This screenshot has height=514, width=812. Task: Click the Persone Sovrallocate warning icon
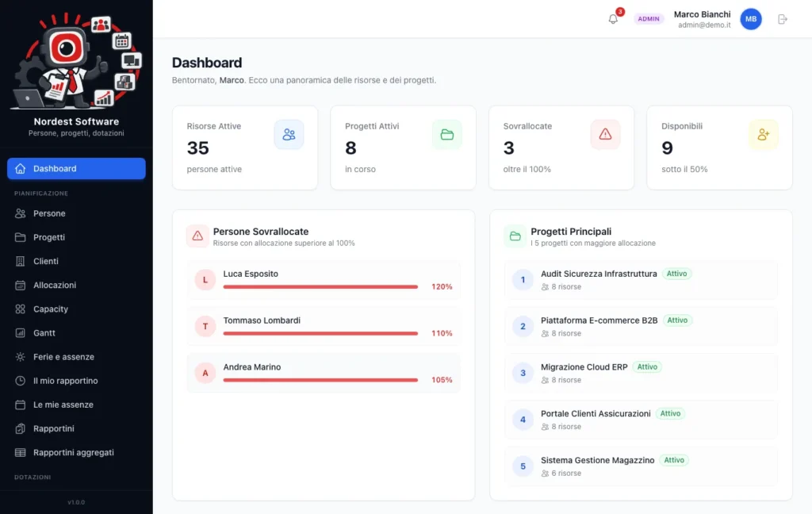(x=197, y=236)
